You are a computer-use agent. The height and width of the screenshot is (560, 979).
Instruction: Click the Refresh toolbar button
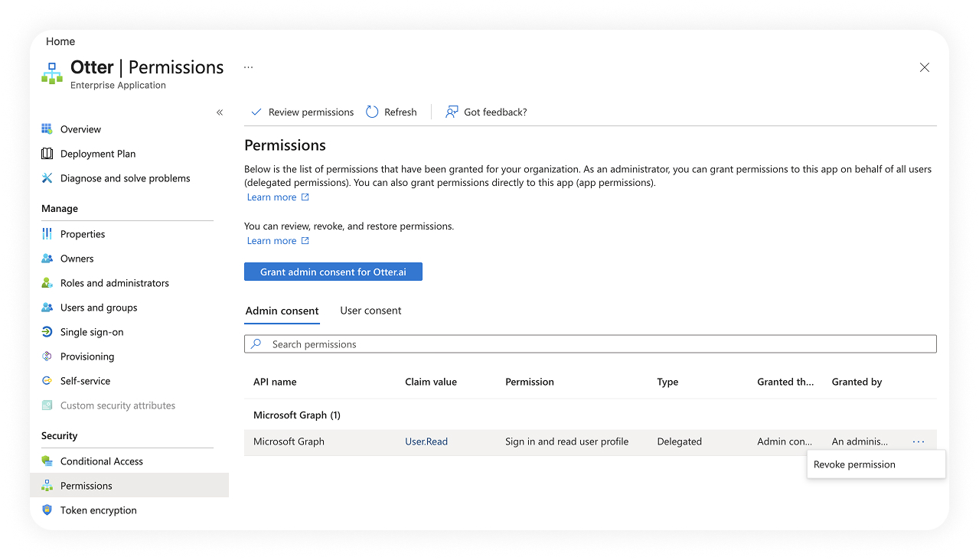click(391, 112)
